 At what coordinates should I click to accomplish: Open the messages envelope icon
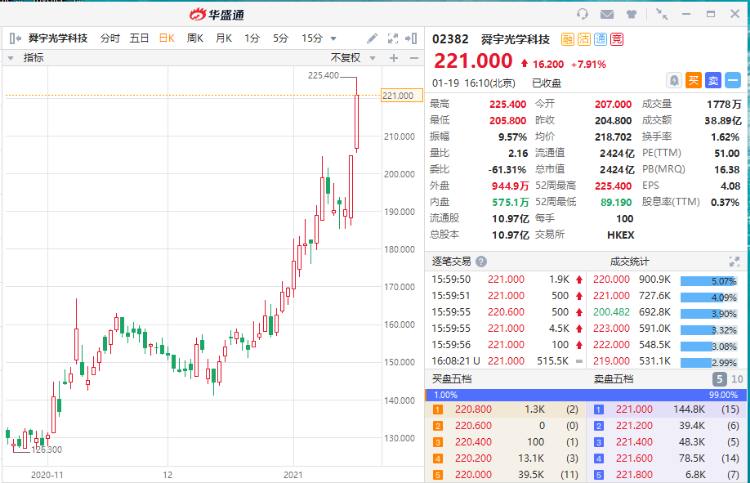coord(607,14)
